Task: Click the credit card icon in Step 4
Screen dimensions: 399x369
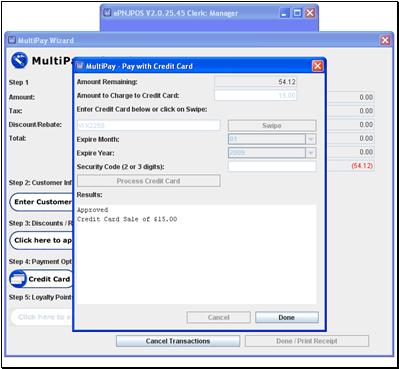Action: 18,279
